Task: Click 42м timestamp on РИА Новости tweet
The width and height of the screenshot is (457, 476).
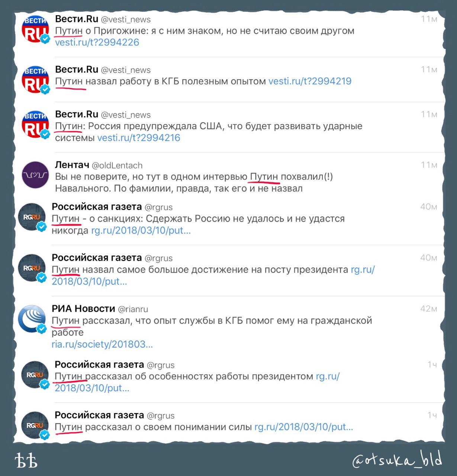Action: (429, 309)
